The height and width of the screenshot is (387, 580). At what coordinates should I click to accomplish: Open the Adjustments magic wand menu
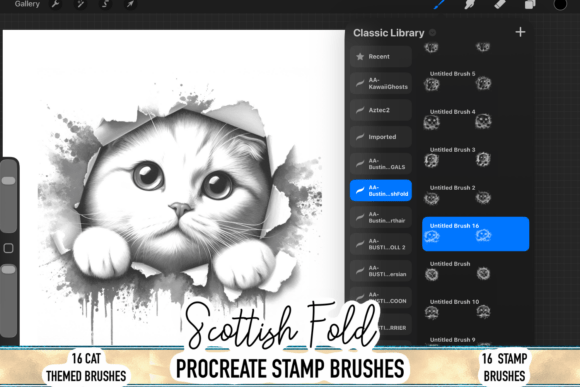[80, 4]
